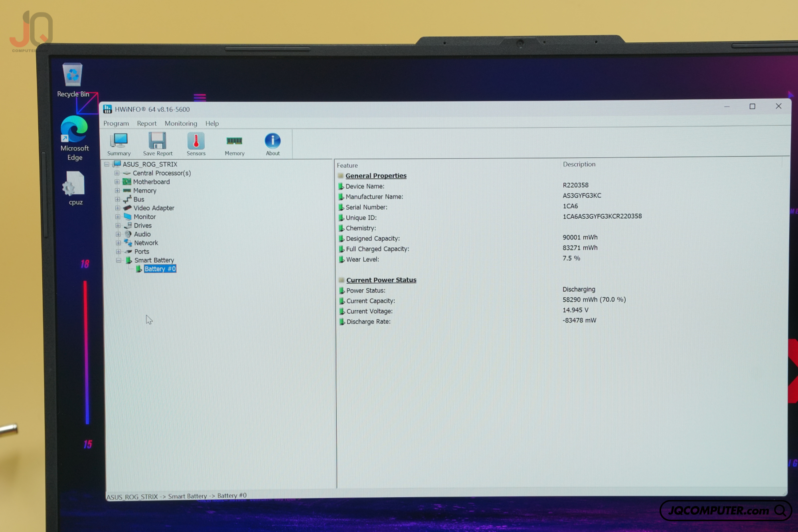798x532 pixels.
Task: Minimize the HWiNFO window
Action: 727,107
